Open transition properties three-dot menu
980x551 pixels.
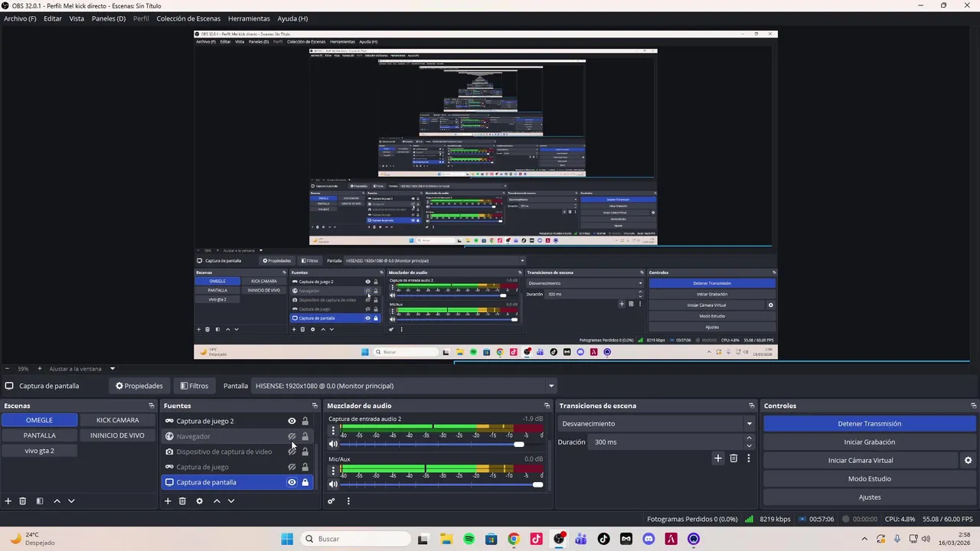pyautogui.click(x=749, y=458)
